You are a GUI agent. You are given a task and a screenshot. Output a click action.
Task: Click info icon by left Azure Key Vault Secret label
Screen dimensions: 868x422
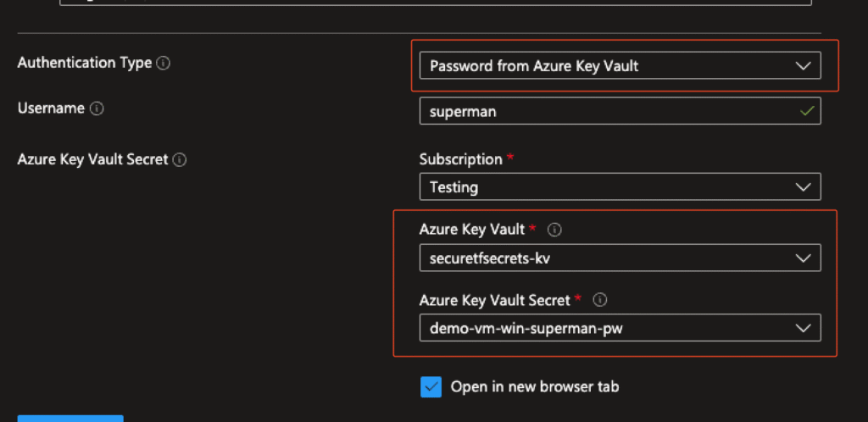[x=180, y=159]
